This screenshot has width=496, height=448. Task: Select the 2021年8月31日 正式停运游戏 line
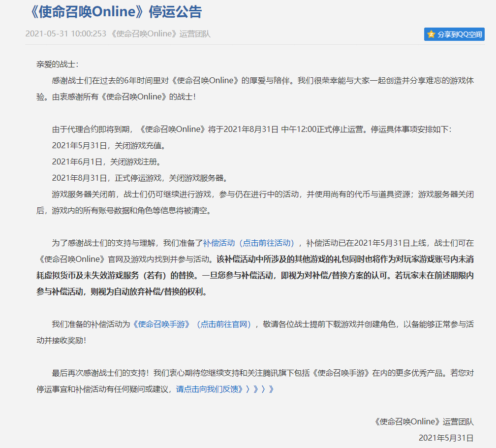[139, 178]
